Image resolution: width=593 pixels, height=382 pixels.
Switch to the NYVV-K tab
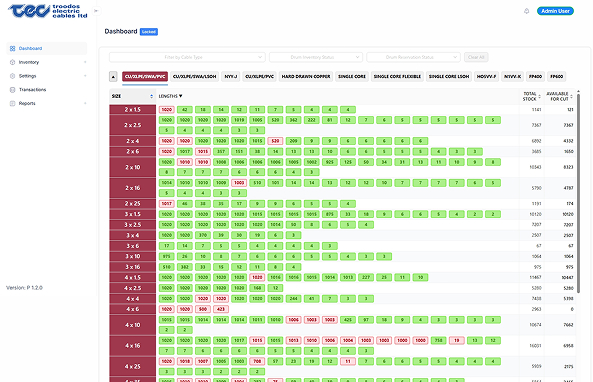512,76
